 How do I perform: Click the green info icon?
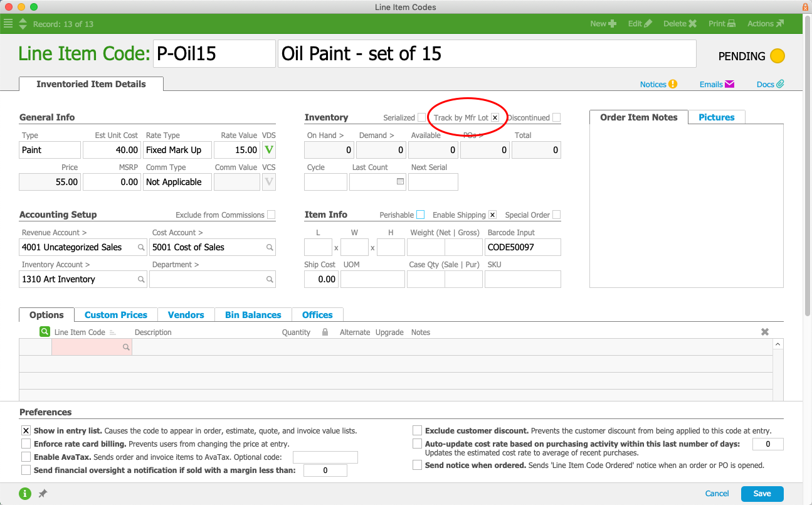pos(25,494)
